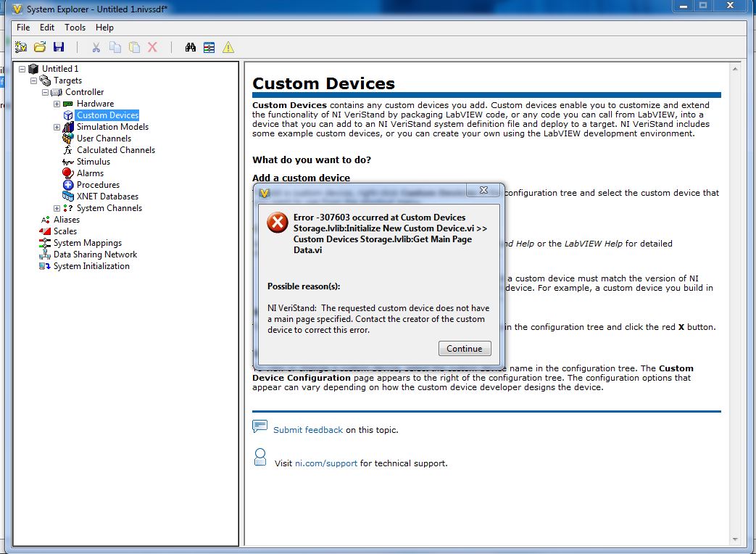The height and width of the screenshot is (554, 756).
Task: Click the speech bubble feedback icon
Action: pyautogui.click(x=260, y=426)
